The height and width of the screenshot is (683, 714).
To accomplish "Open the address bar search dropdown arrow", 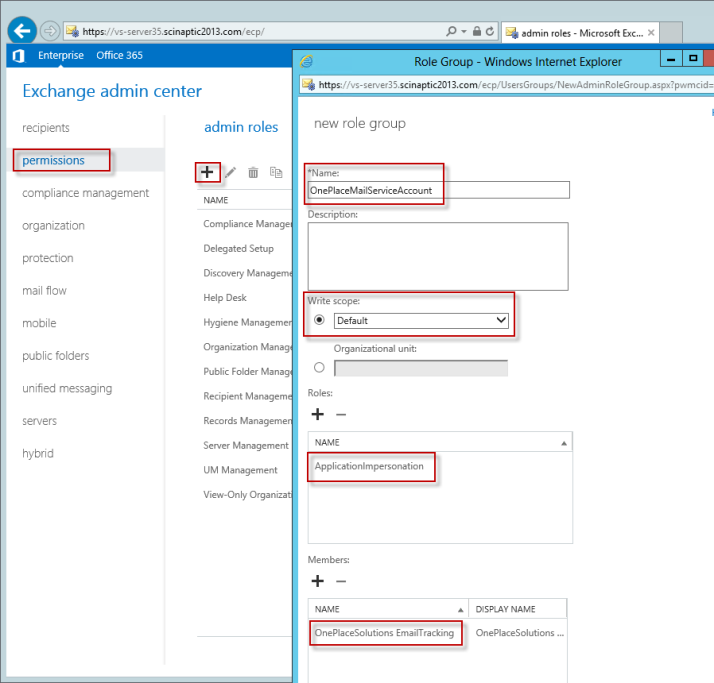I will 464,31.
